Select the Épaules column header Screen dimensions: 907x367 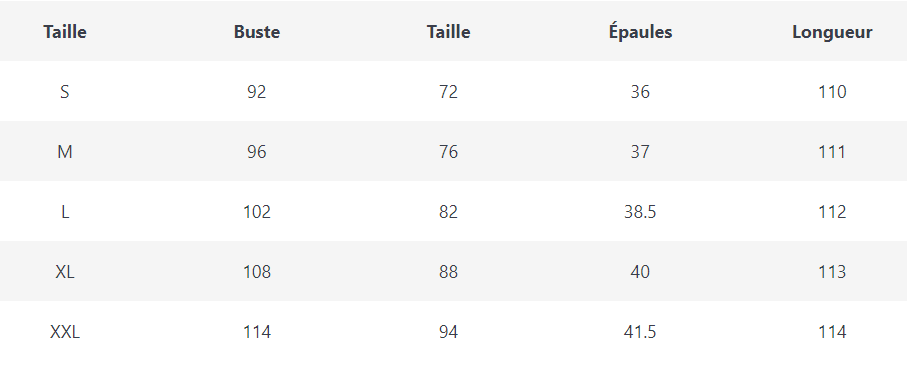click(x=640, y=31)
